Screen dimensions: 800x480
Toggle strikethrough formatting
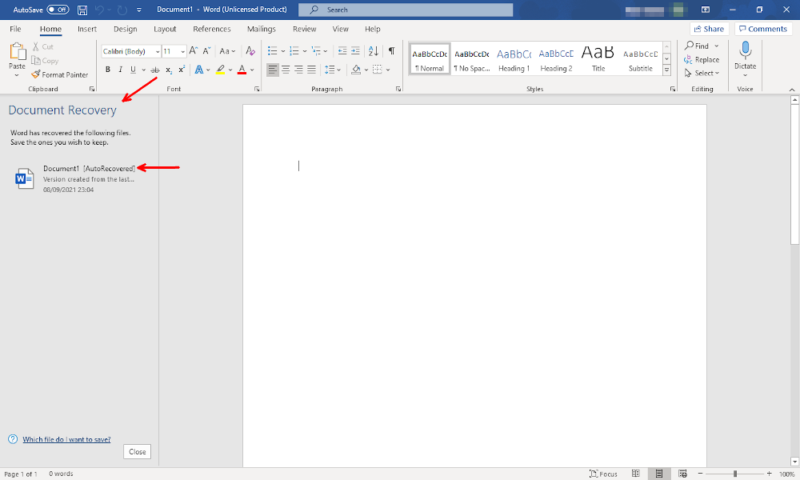tap(155, 70)
